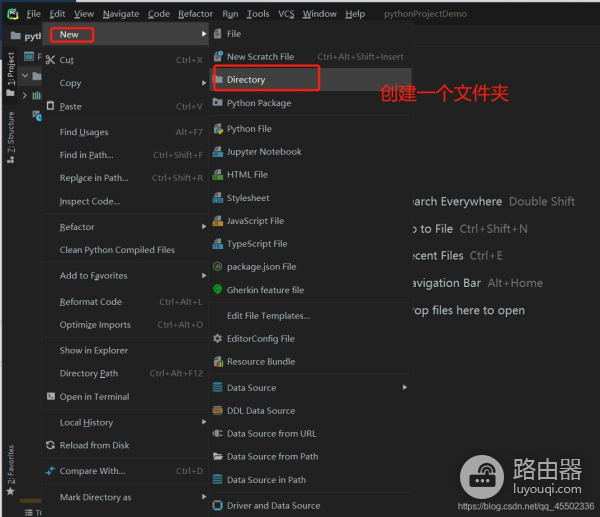Open the Window menu
This screenshot has width=600, height=517.
[320, 14]
